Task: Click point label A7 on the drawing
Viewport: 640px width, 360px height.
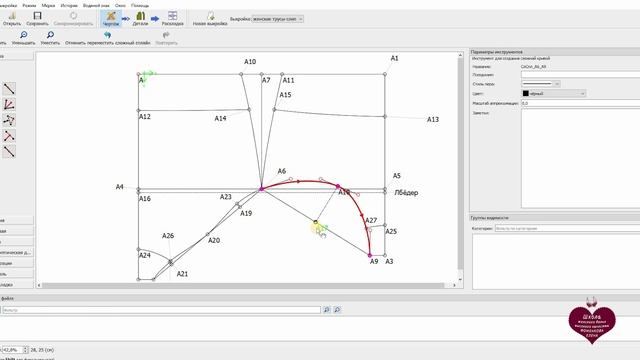Action: (x=266, y=80)
